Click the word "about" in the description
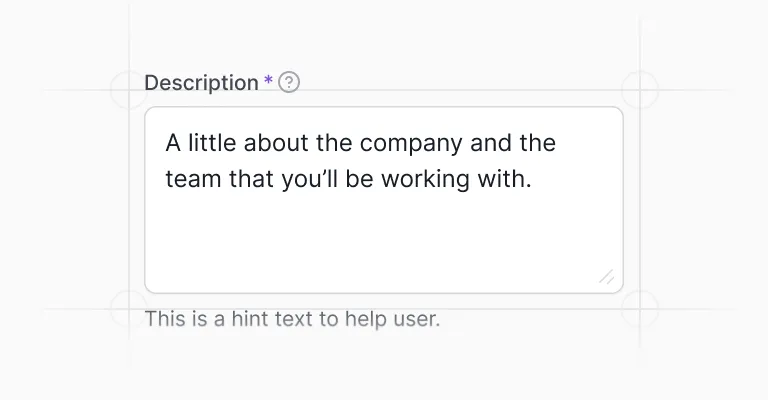This screenshot has height=400, width=768. 276,143
